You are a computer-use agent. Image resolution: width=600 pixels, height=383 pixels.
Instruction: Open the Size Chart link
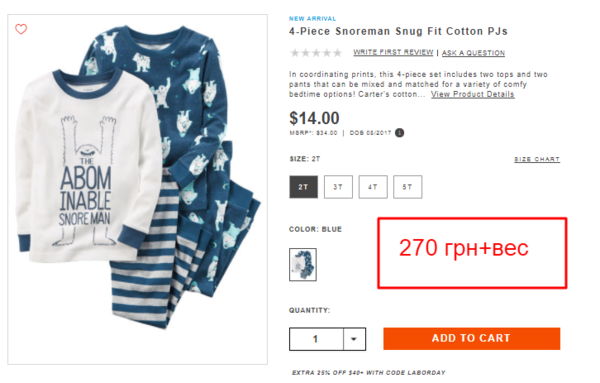(x=537, y=159)
